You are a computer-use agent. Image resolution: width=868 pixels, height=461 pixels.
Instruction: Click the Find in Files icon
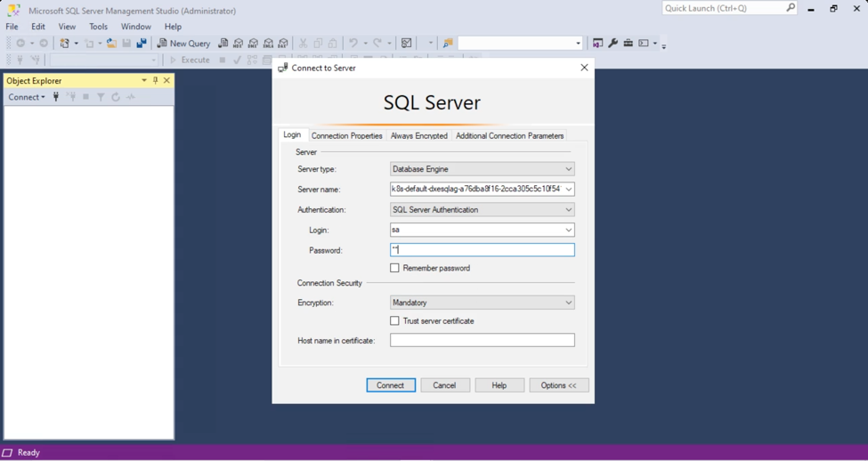coord(448,44)
